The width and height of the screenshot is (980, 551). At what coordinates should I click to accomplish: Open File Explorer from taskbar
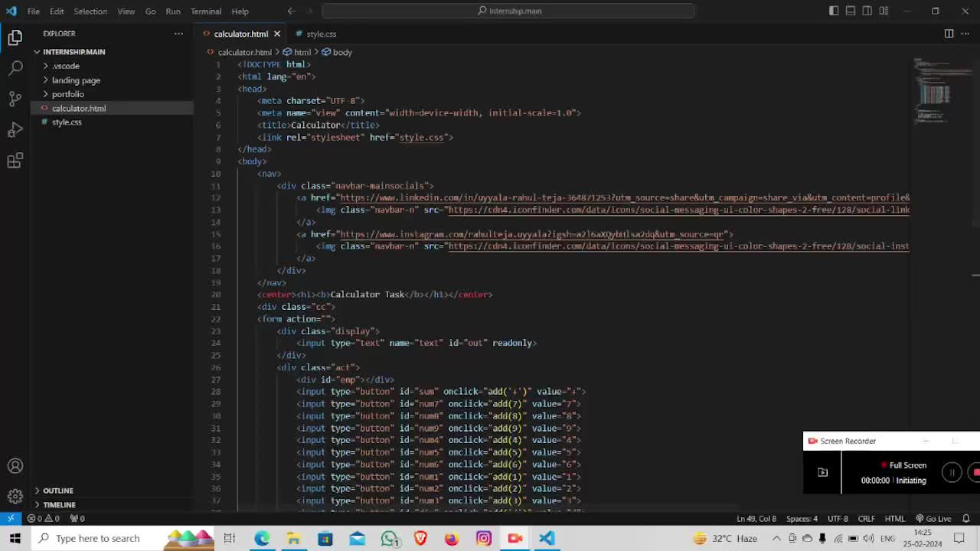(x=293, y=538)
